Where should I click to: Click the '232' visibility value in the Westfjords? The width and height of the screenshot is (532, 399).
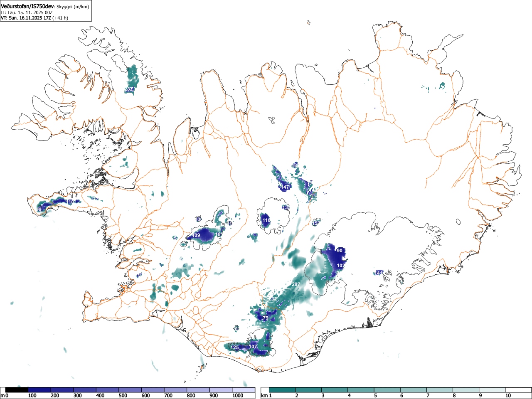129,89
